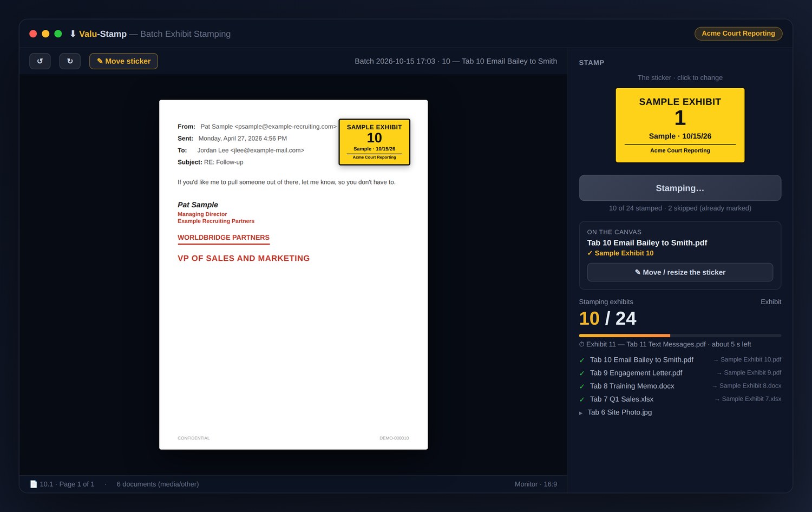Screen dimensions: 812x512
Task: Select Tab 10 Email Bailey to Smith.pdf row
Action: click(680, 359)
